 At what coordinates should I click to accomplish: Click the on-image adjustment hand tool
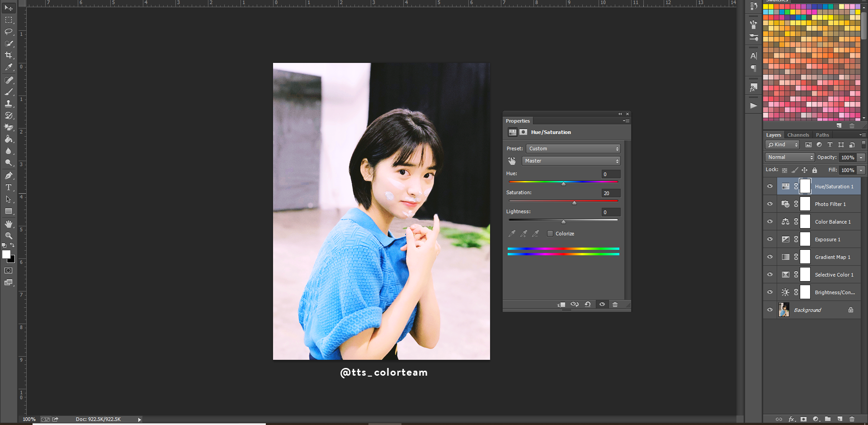click(x=512, y=161)
